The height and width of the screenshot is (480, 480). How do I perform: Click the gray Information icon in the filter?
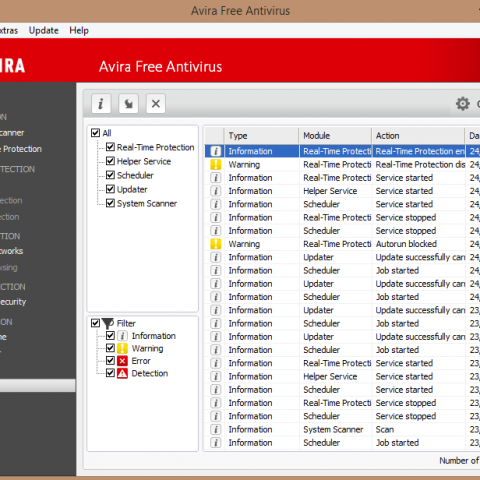pyautogui.click(x=122, y=336)
